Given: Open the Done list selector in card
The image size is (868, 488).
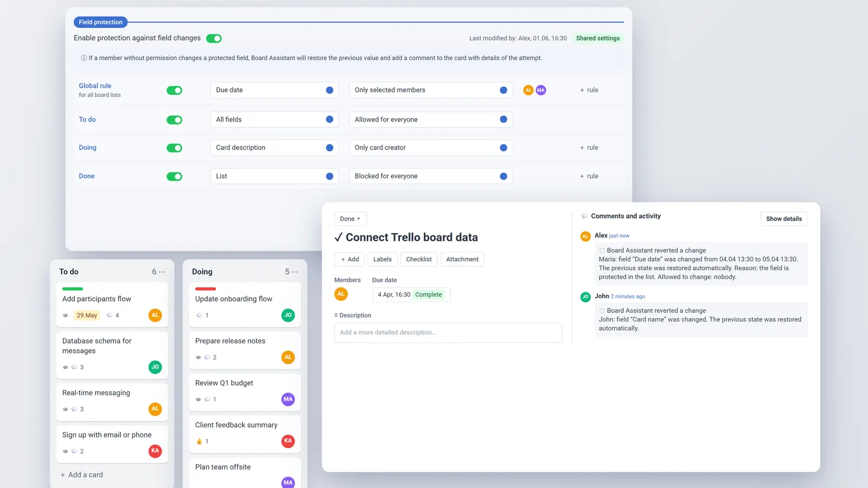Looking at the screenshot, I should click(x=350, y=219).
